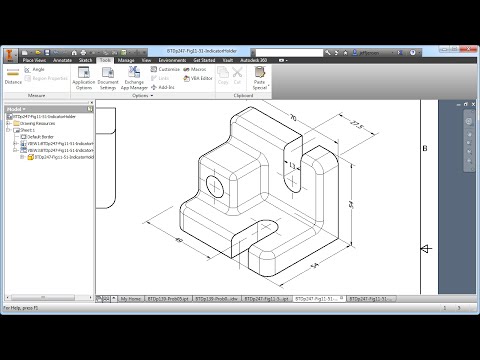Click the Model browser horizontal scrollbar
Screen dimensions: 480x360
coord(42,297)
